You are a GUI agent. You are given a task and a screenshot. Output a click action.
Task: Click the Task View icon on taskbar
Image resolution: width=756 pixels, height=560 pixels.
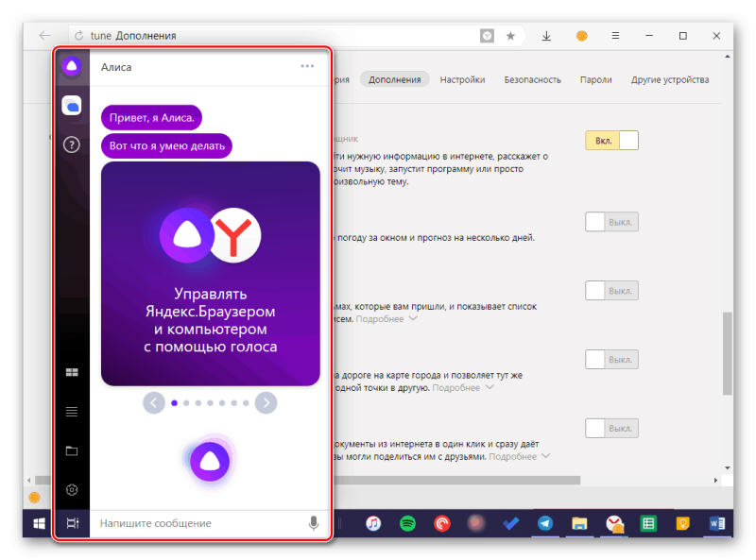click(73, 523)
